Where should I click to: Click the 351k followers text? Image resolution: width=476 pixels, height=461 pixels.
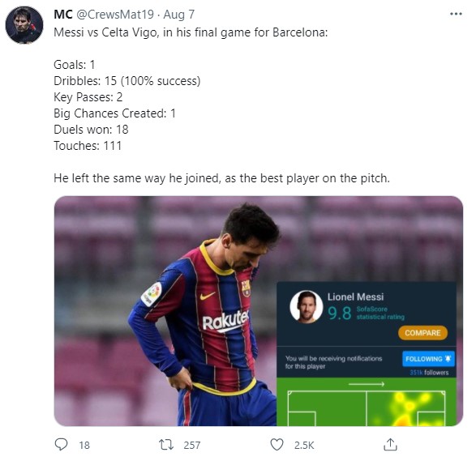[429, 373]
